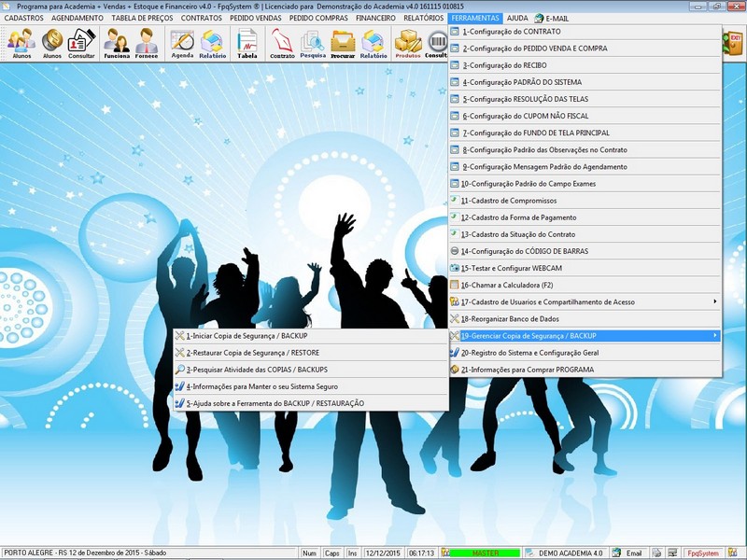
Task: Select 14-Configuração do CÓDIGO DE BARRAS
Action: point(585,251)
